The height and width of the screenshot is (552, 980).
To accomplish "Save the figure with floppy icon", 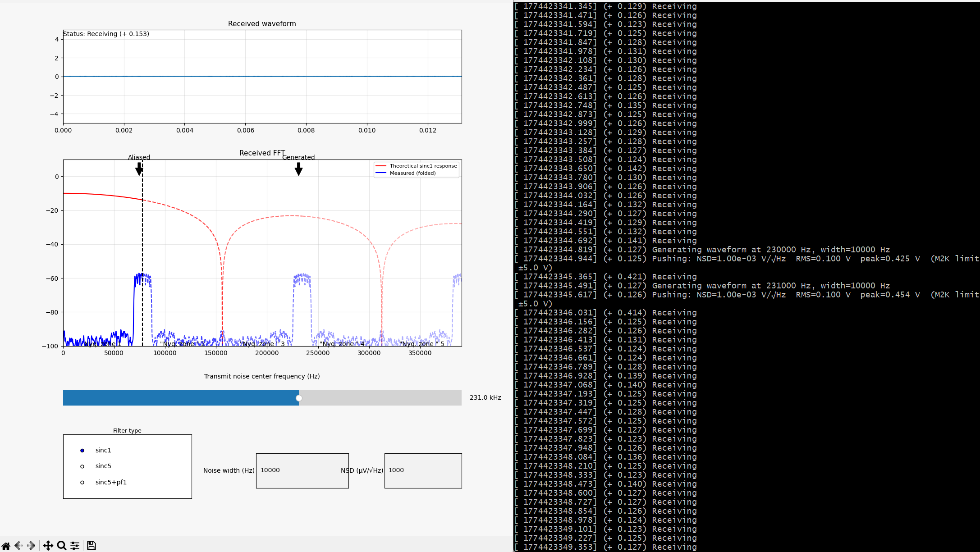I will click(92, 546).
